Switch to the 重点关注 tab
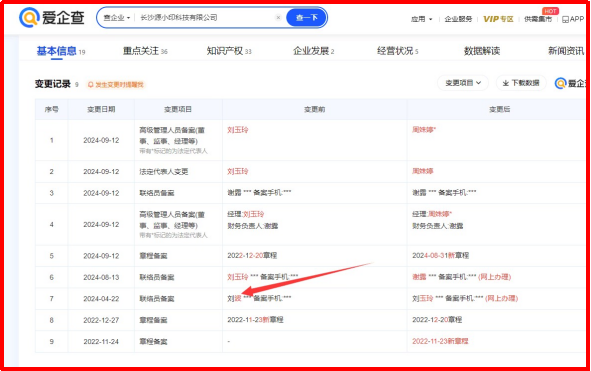Viewport: 591px width, 371px height. pyautogui.click(x=145, y=51)
